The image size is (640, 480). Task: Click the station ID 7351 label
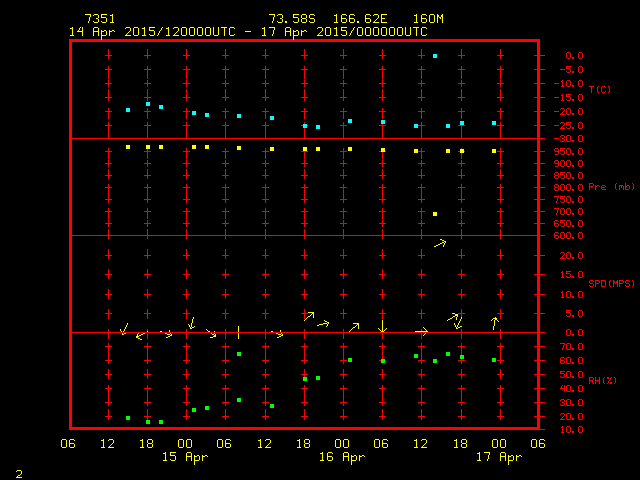click(100, 19)
